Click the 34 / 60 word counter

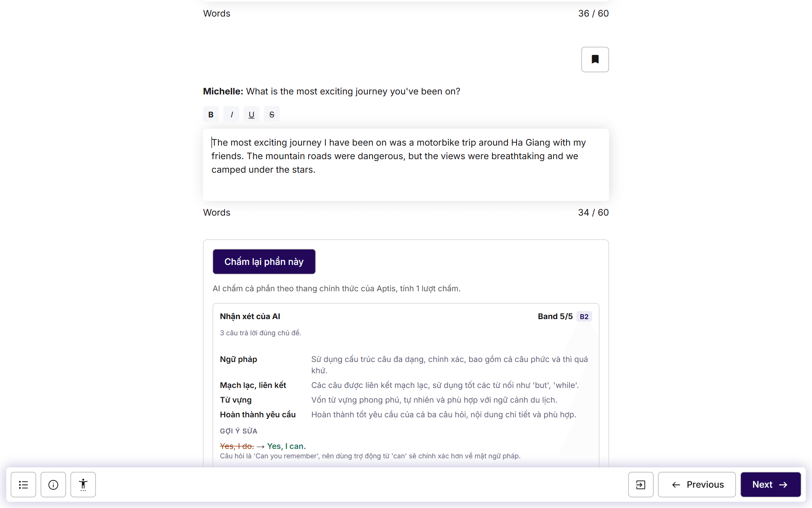(593, 213)
